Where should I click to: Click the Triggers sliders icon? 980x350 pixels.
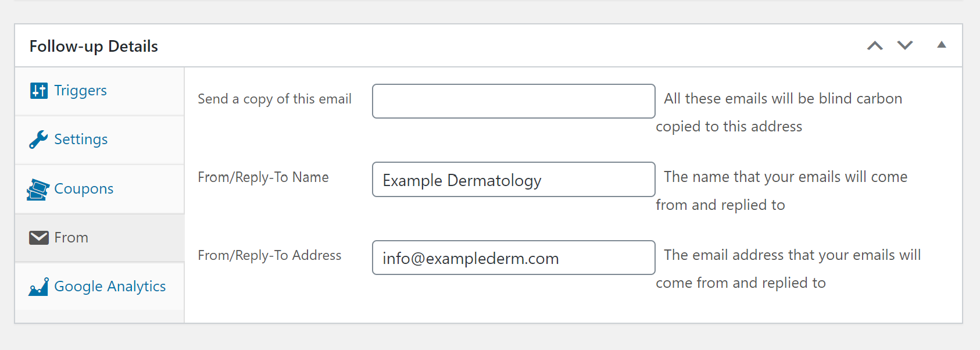(x=39, y=91)
